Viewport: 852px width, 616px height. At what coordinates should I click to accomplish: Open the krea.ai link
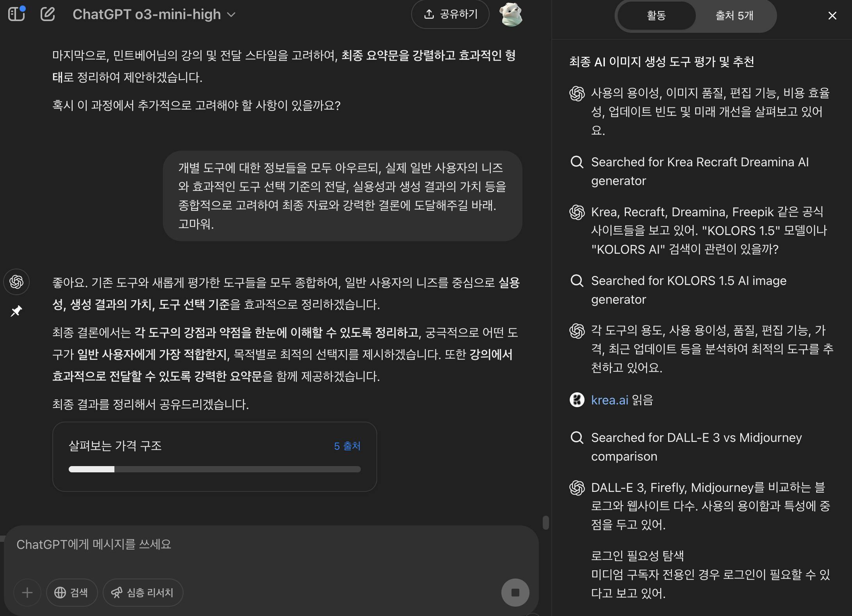point(610,400)
